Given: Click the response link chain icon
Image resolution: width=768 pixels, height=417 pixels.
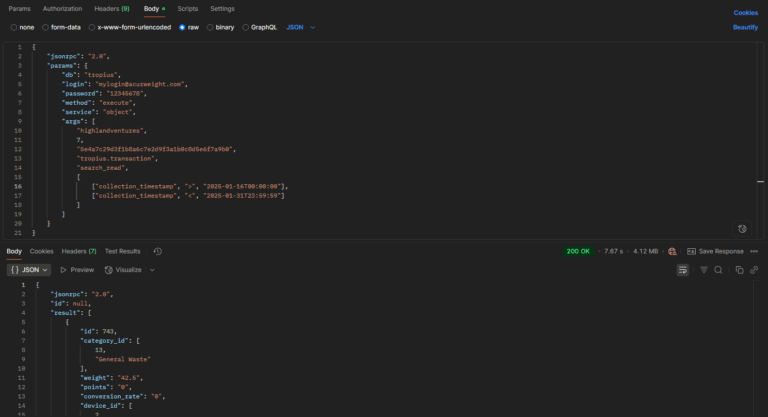Looking at the screenshot, I should tap(754, 270).
